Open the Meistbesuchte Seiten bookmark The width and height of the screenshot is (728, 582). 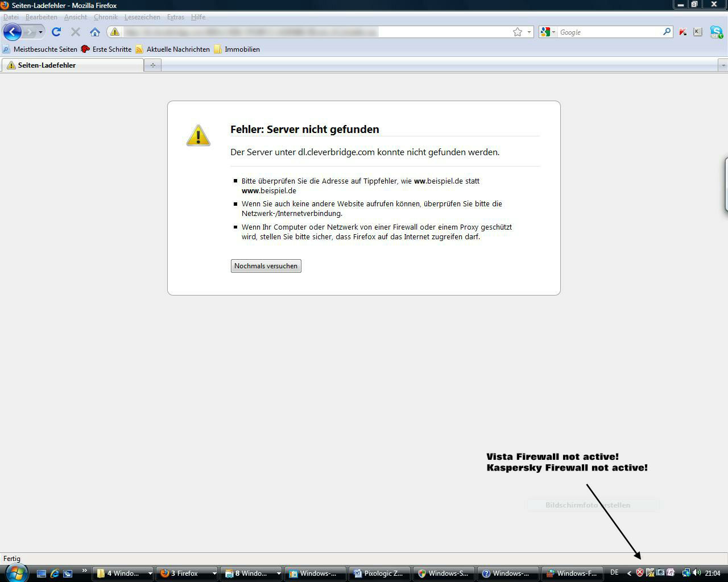pos(40,49)
